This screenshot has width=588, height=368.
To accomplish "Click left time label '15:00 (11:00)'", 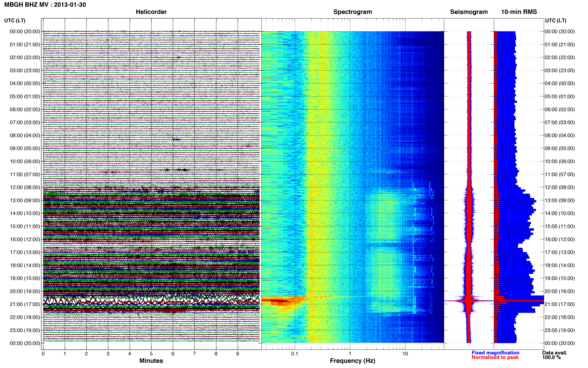I will 25,226.
